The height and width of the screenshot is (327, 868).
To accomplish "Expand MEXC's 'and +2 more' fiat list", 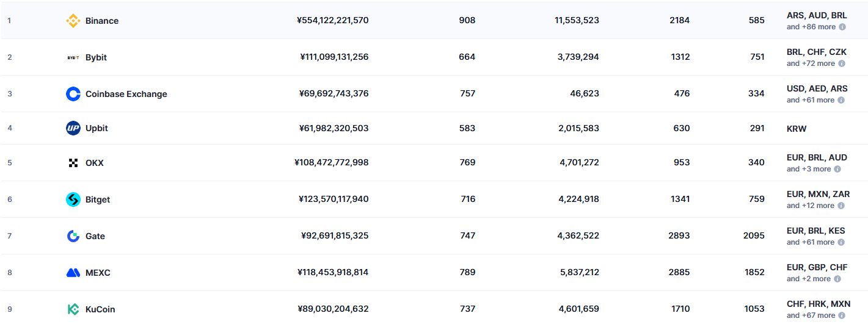I will pyautogui.click(x=808, y=279).
